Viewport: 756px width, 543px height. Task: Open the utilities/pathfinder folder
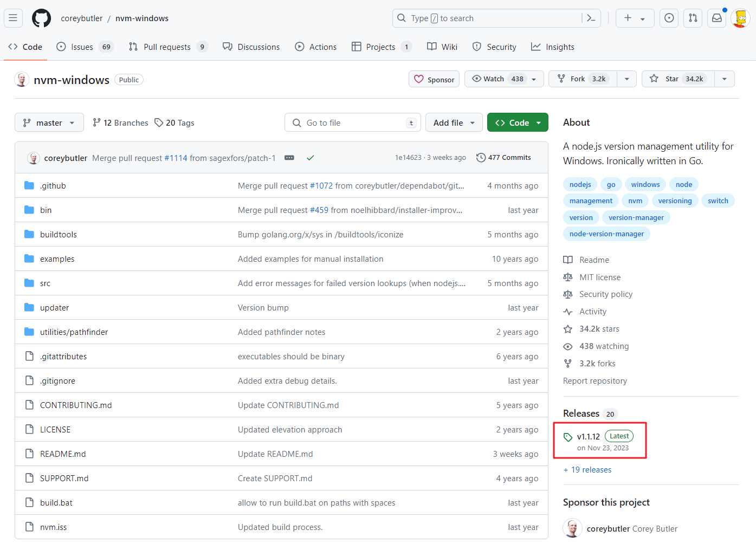click(x=74, y=332)
